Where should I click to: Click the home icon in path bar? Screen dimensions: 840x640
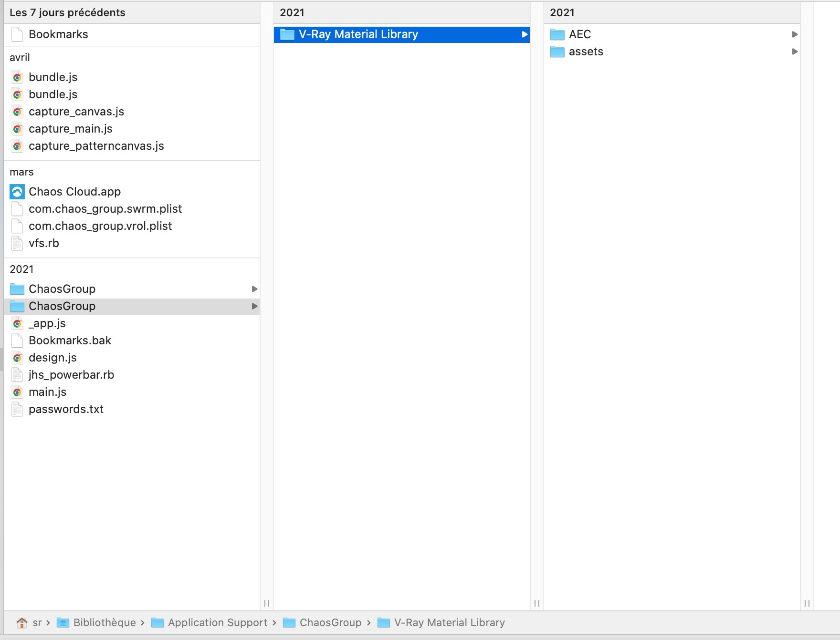21,622
